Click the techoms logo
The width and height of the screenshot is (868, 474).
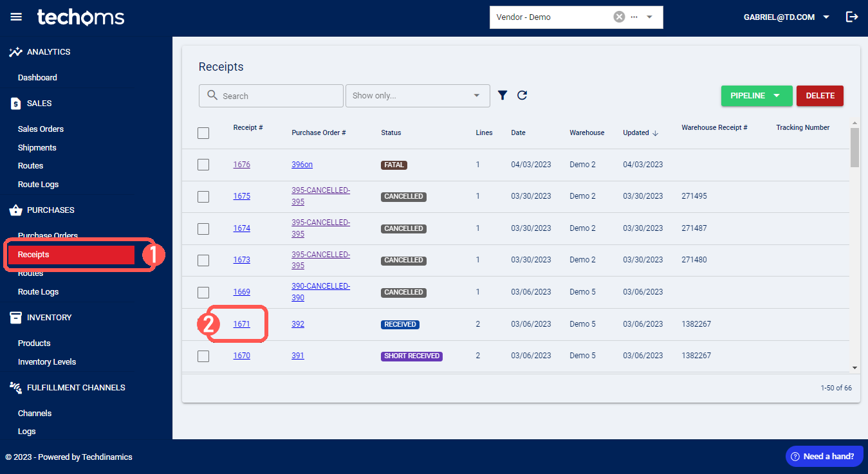[80, 17]
